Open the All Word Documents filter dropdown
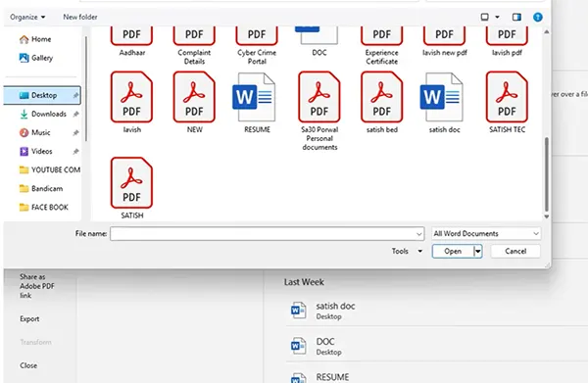Viewport: 588px width, 383px height. click(x=486, y=233)
